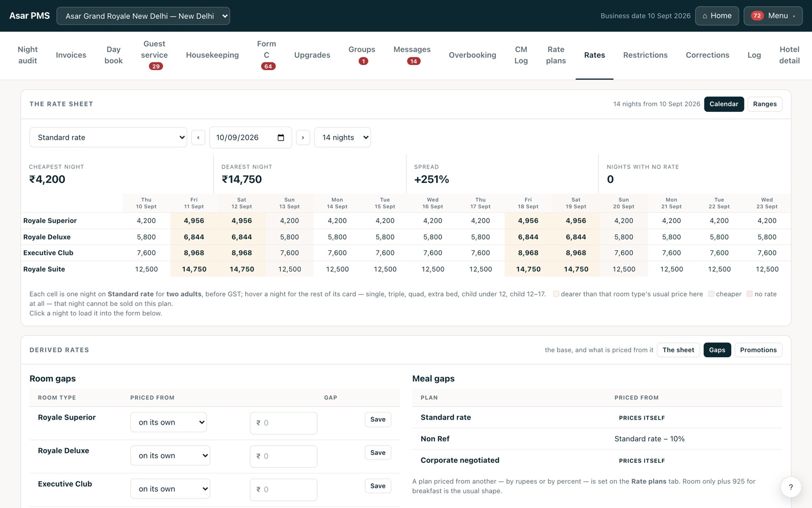Open the Form C tab
The height and width of the screenshot is (508, 812).
coord(266,55)
